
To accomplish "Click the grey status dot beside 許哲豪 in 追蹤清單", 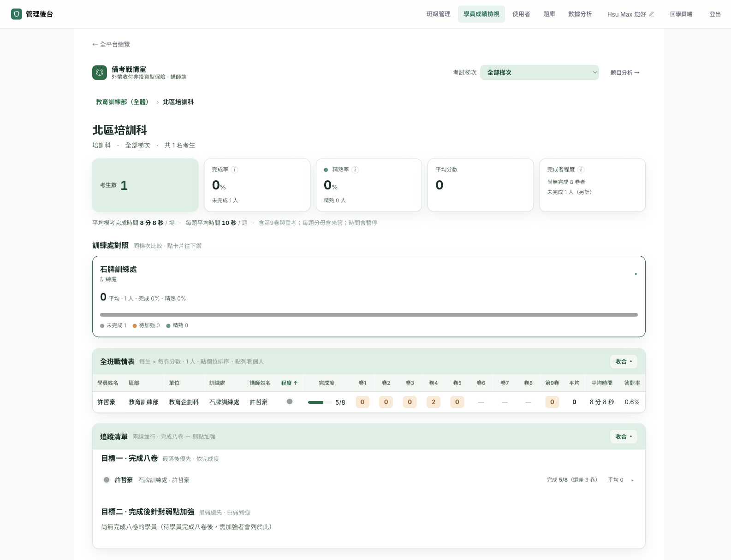I will pos(107,480).
